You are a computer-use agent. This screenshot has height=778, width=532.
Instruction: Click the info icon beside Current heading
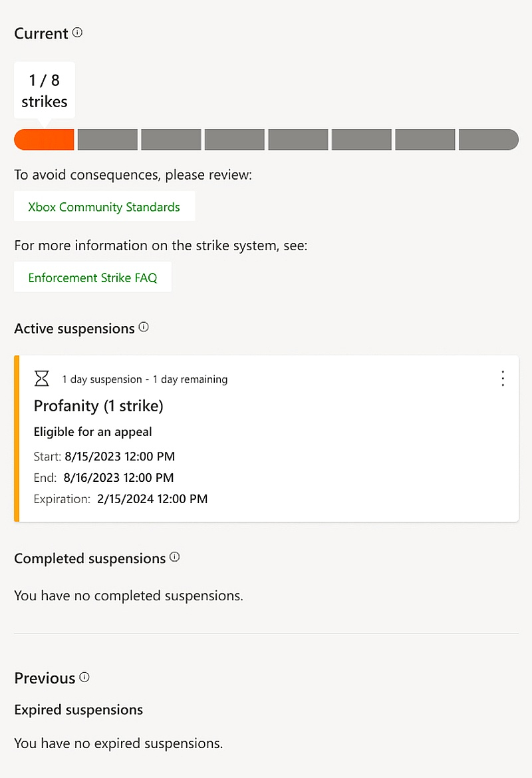point(78,32)
